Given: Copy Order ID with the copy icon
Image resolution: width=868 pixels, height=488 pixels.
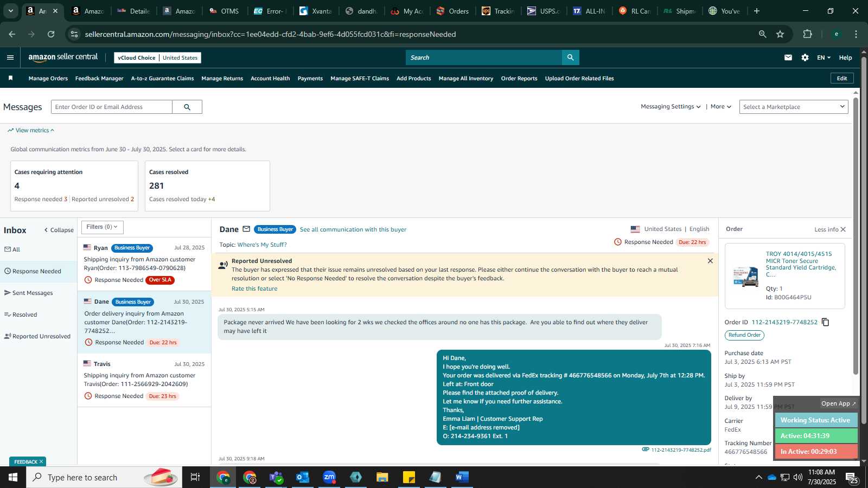Looking at the screenshot, I should click(x=825, y=322).
